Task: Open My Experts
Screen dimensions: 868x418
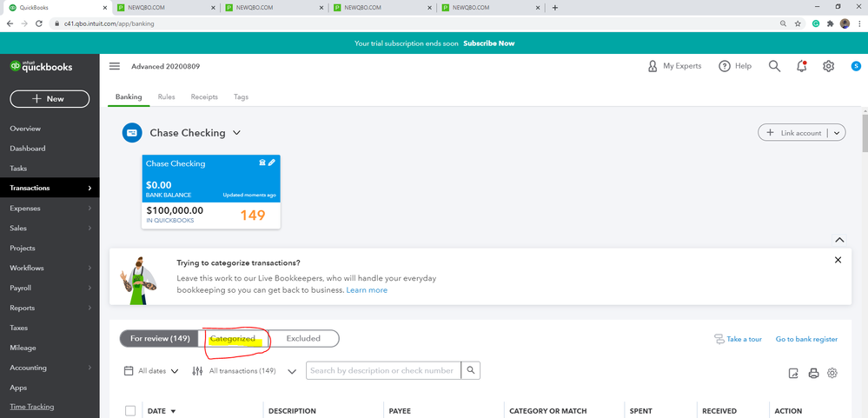Action: click(674, 66)
